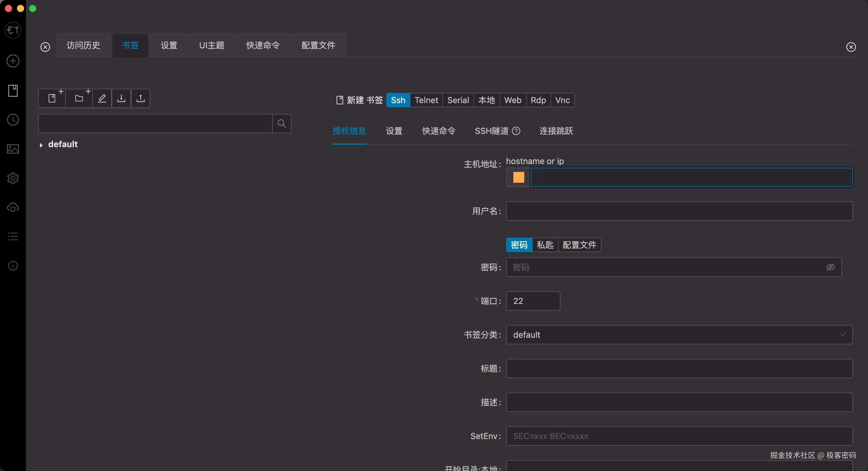Select the 私匙 authentication option

click(x=545, y=245)
